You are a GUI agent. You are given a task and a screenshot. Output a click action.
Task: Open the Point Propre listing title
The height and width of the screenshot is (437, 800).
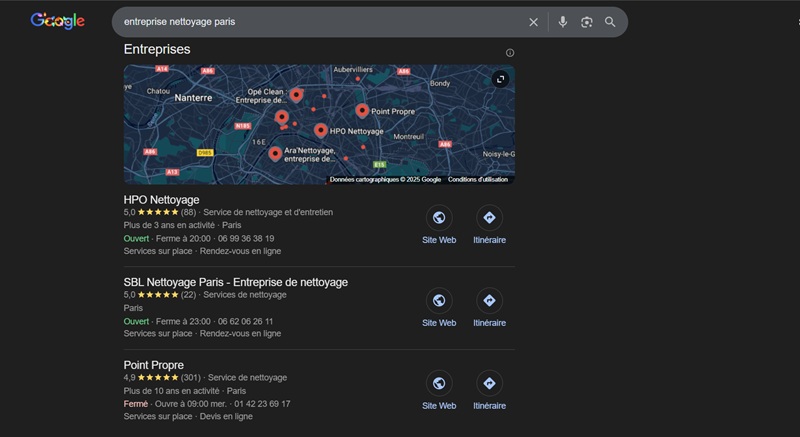click(x=154, y=365)
